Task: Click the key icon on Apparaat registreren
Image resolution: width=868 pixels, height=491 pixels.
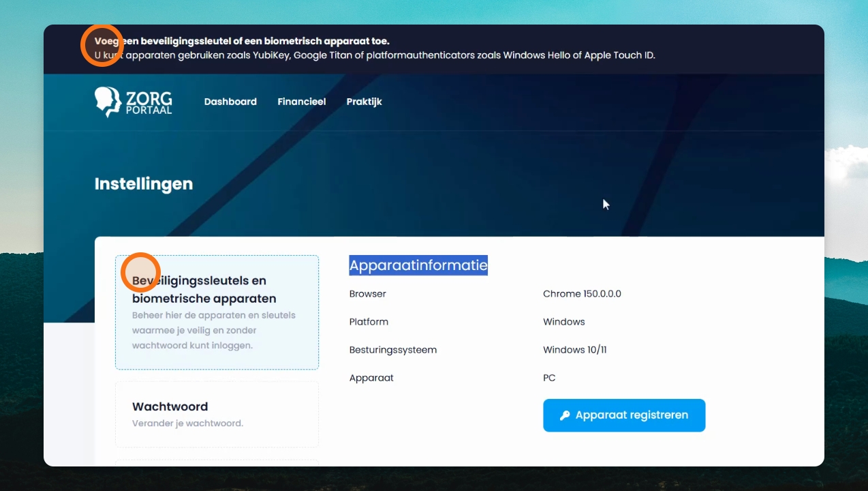Action: (x=565, y=415)
